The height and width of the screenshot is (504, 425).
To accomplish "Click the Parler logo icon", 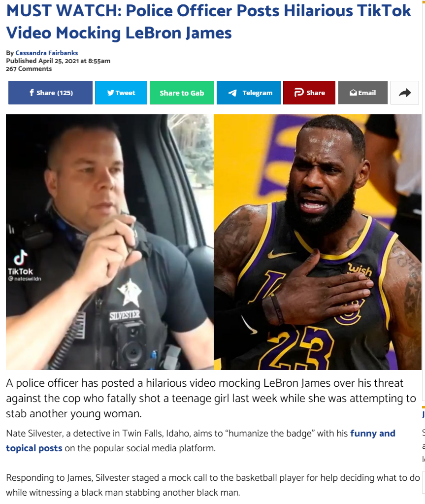I will click(299, 93).
